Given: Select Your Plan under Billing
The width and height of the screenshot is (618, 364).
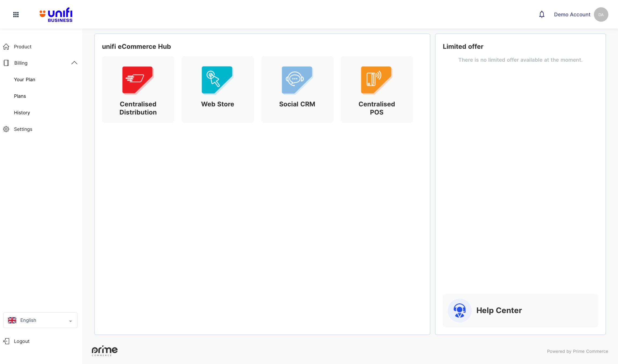Looking at the screenshot, I should (24, 80).
